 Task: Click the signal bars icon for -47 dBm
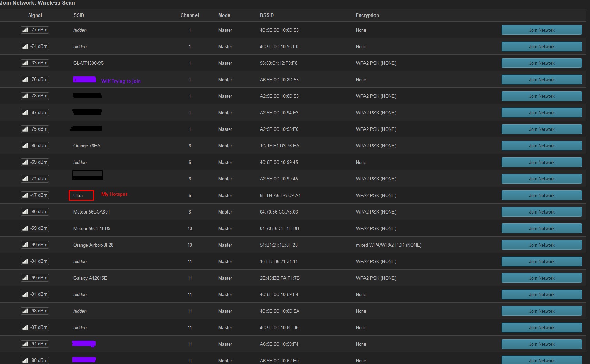pos(25,195)
